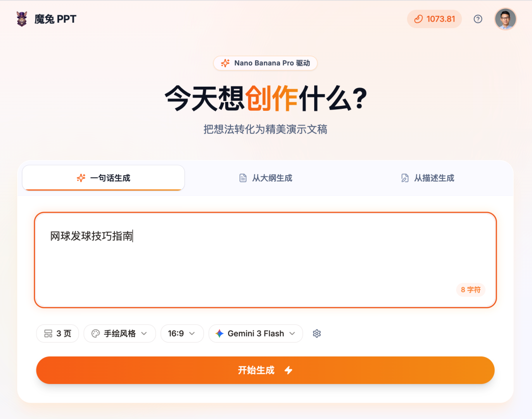Open the 16:9 aspect ratio dropdown
Image resolution: width=532 pixels, height=419 pixels.
click(x=182, y=334)
